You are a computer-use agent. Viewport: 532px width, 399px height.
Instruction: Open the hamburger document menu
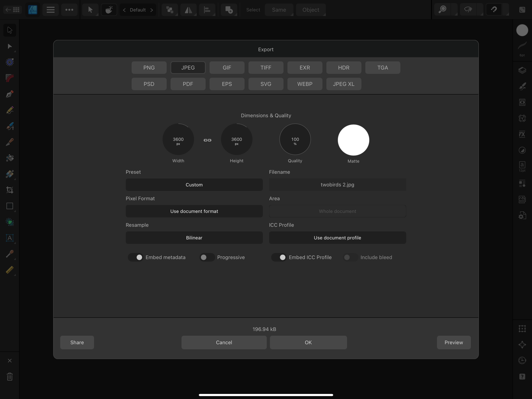pos(50,10)
